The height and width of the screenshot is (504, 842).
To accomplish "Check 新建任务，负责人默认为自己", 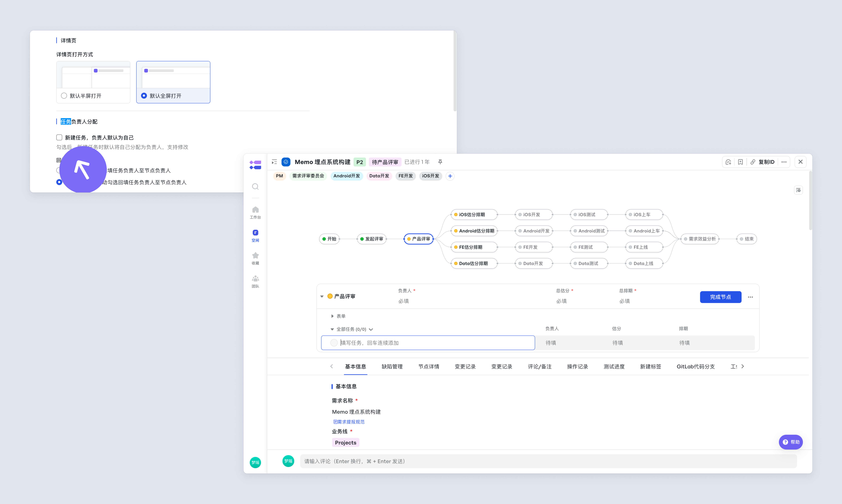I will 59,138.
